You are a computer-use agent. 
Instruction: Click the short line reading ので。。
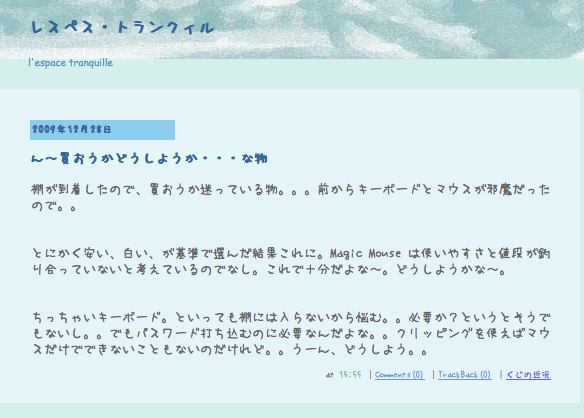[54, 206]
